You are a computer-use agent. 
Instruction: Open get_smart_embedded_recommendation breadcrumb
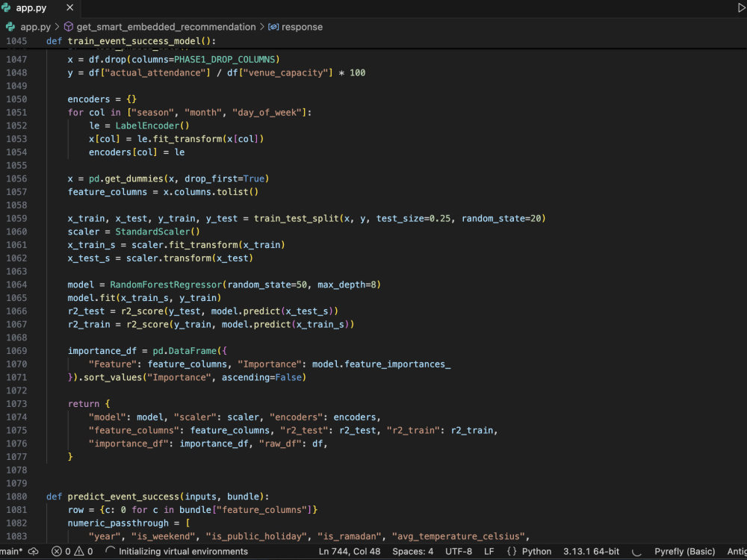tap(166, 27)
